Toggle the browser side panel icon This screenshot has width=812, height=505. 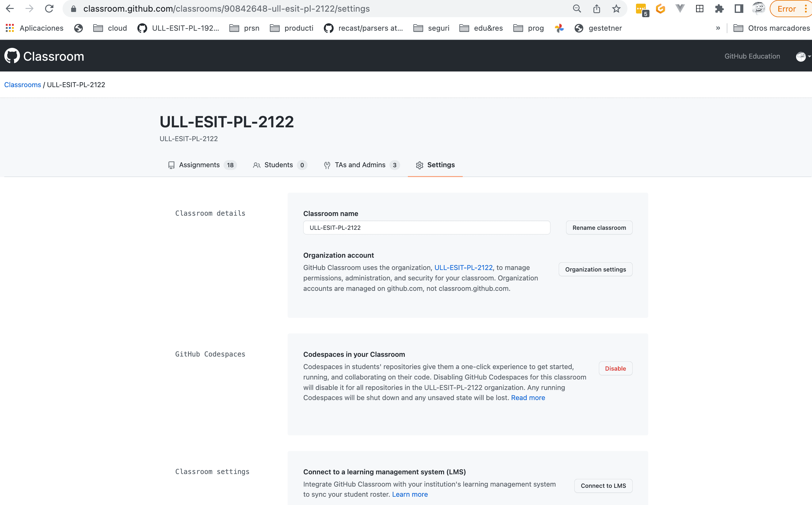(739, 9)
